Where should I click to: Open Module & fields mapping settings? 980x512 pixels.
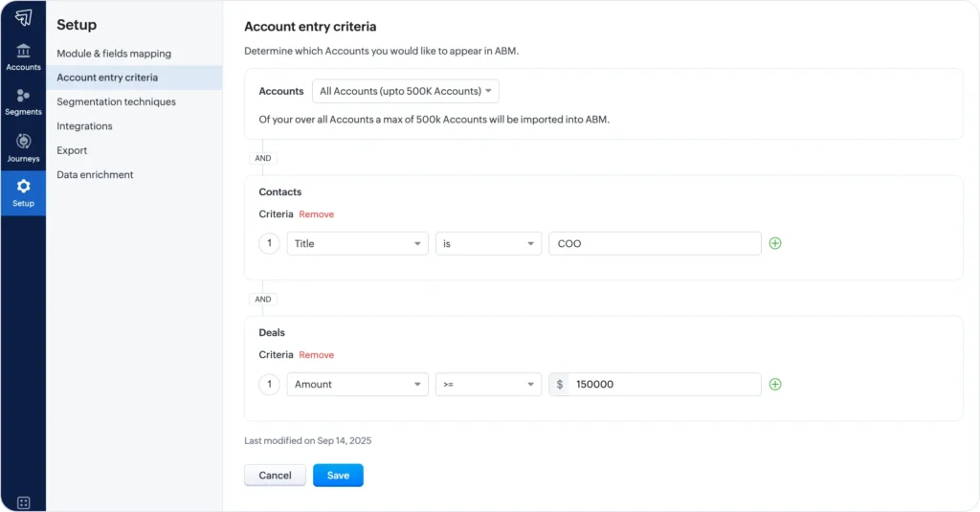pos(114,54)
